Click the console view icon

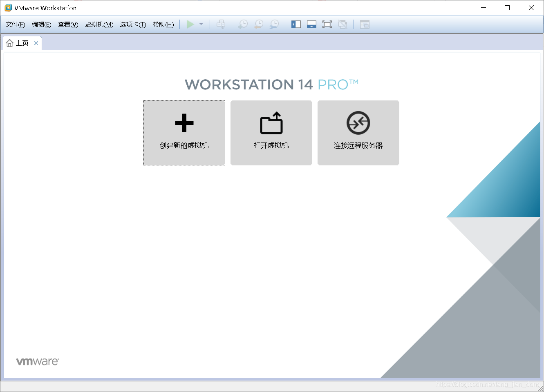[365, 24]
